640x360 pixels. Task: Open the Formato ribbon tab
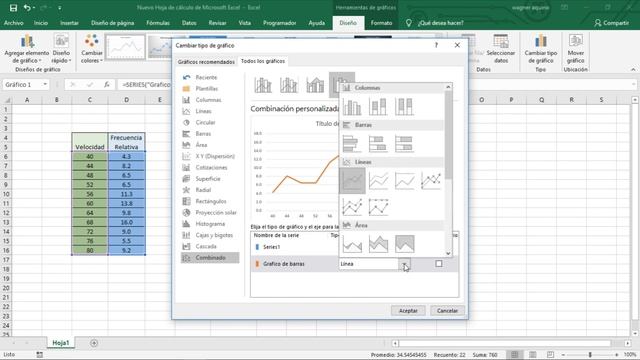tap(381, 23)
